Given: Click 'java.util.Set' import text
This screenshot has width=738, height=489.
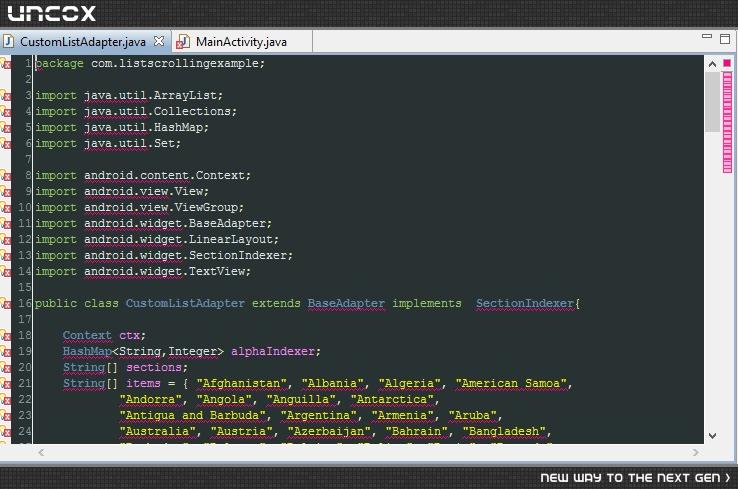Looking at the screenshot, I should tap(129, 144).
